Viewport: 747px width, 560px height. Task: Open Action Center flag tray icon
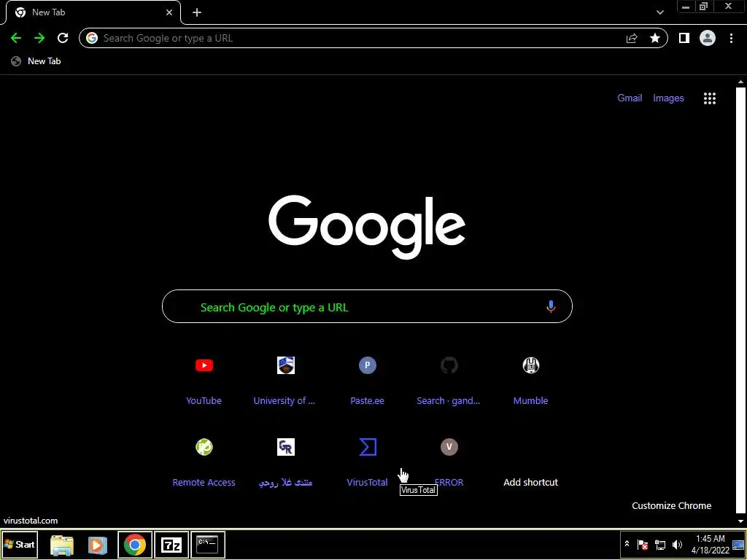(x=643, y=545)
